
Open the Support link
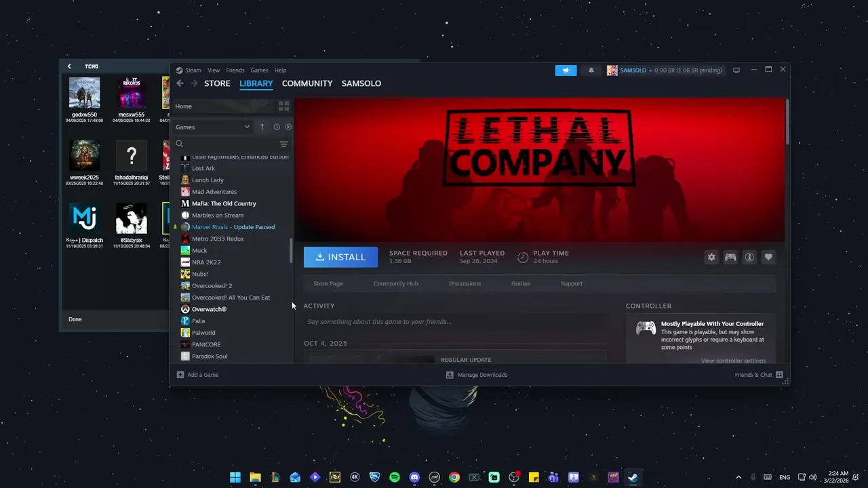572,283
